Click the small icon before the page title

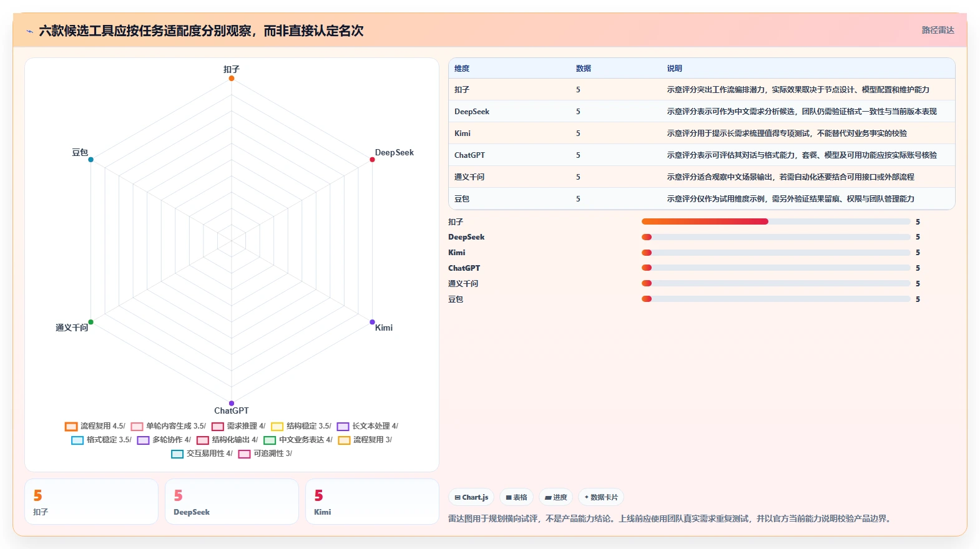click(x=29, y=31)
